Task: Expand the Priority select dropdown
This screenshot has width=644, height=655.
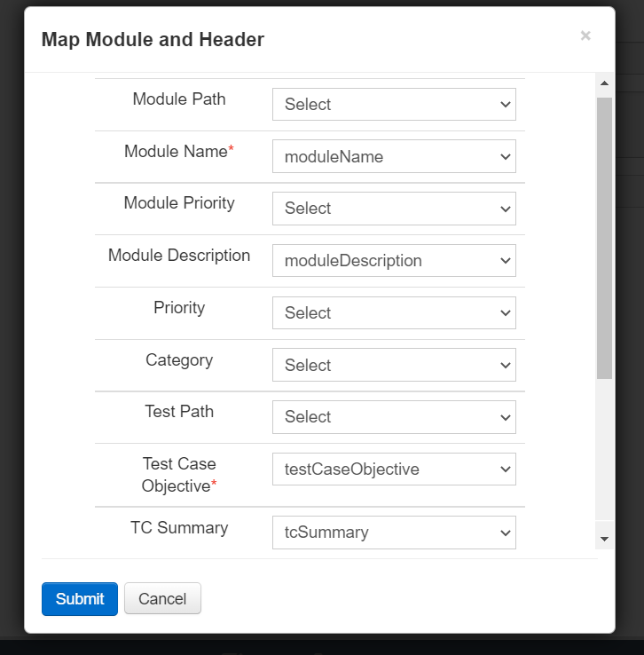Action: (x=394, y=313)
